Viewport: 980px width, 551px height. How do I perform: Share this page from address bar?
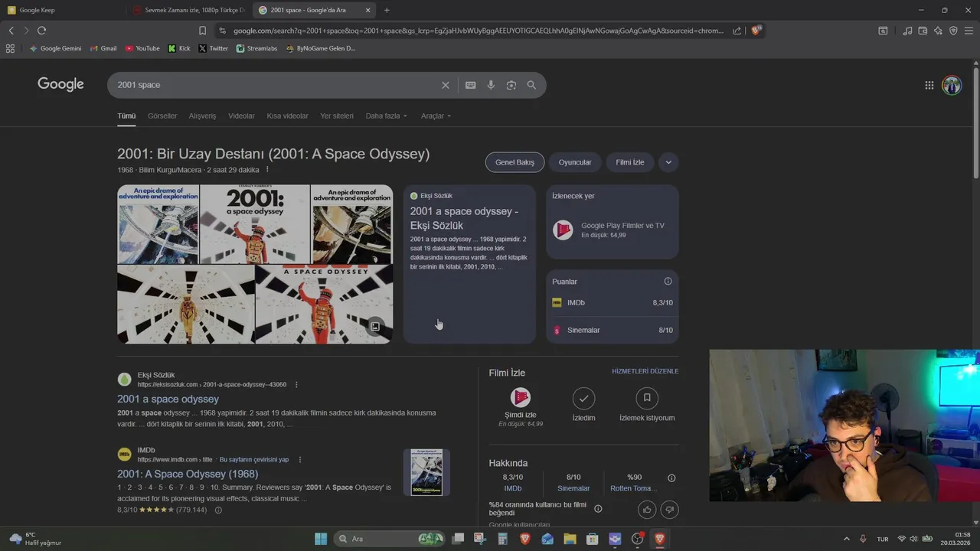737,31
